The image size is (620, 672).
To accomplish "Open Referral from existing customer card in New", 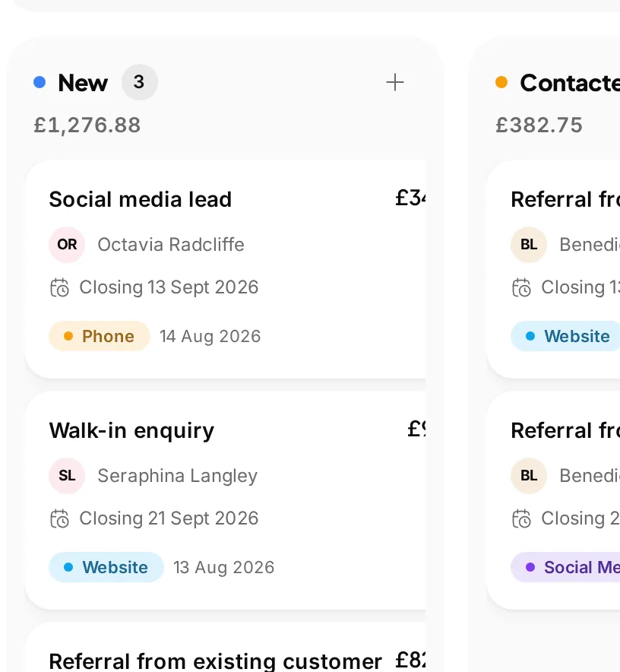I will pyautogui.click(x=226, y=647).
